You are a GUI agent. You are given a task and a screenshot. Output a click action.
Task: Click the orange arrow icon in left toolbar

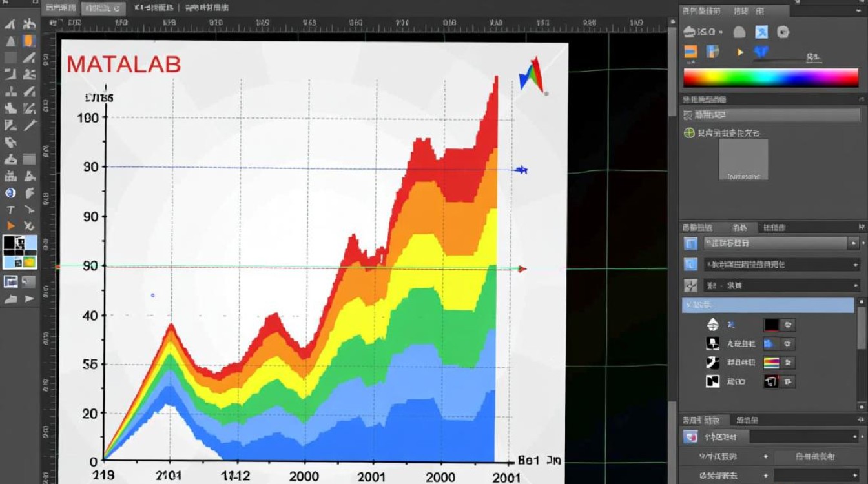10,226
